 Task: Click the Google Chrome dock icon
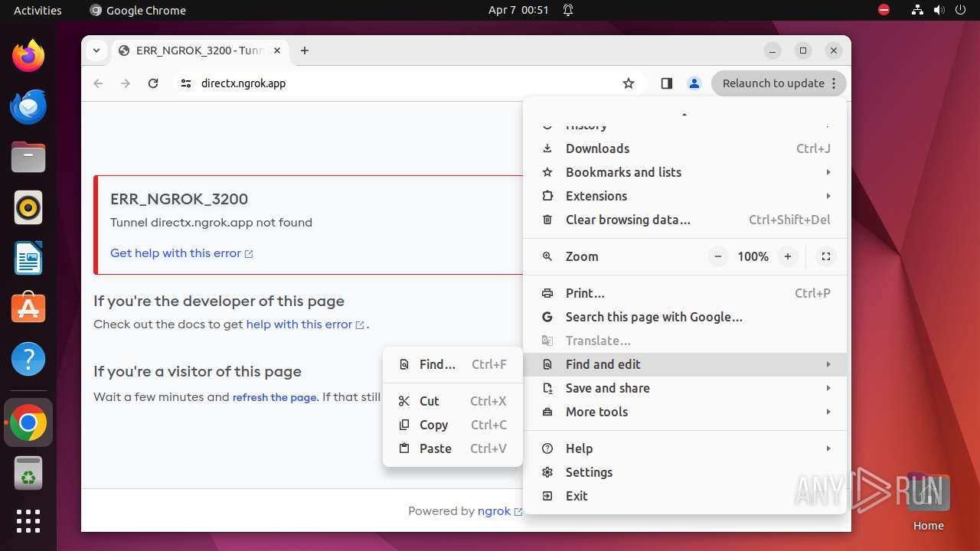28,422
